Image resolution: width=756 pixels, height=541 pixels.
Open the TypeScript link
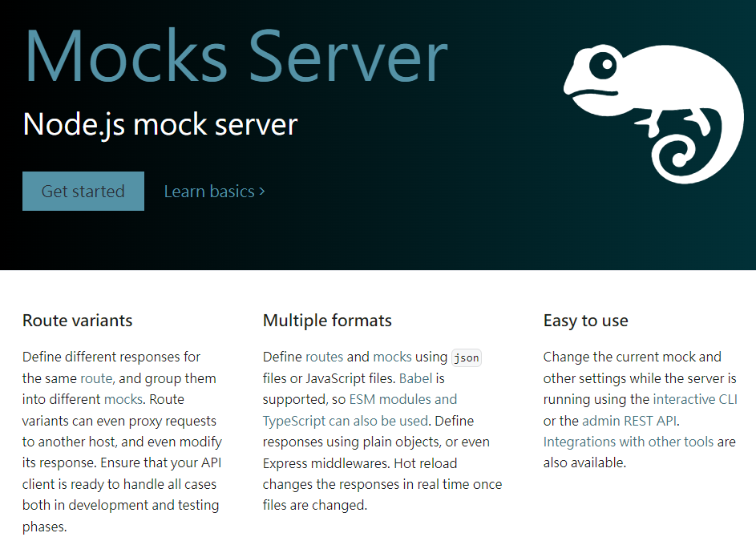click(292, 420)
